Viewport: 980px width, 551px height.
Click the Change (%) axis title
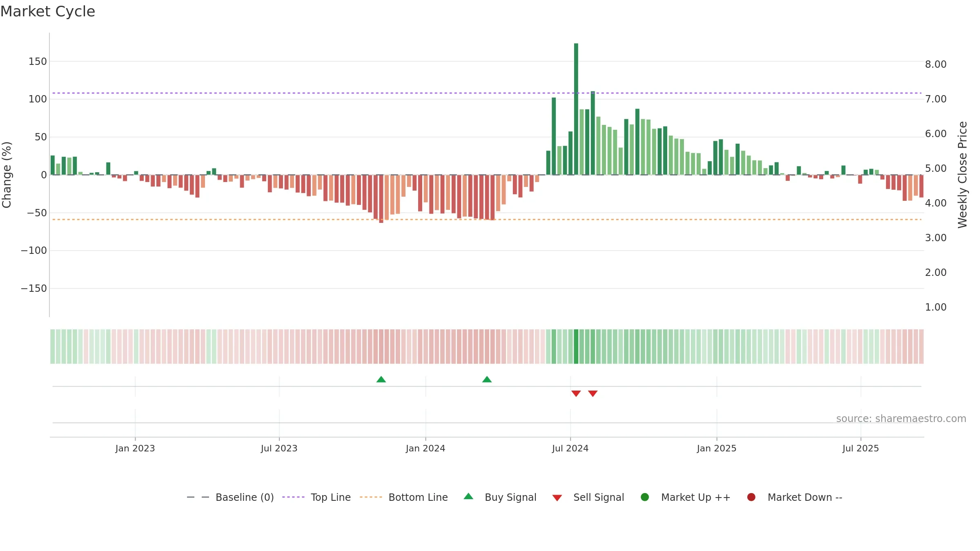coord(7,175)
